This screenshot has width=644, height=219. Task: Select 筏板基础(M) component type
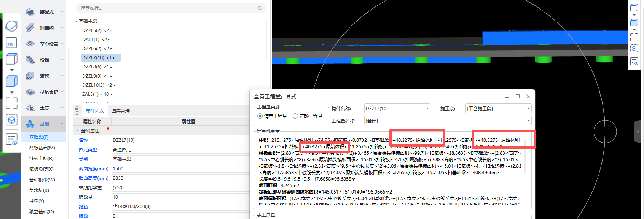[42, 148]
